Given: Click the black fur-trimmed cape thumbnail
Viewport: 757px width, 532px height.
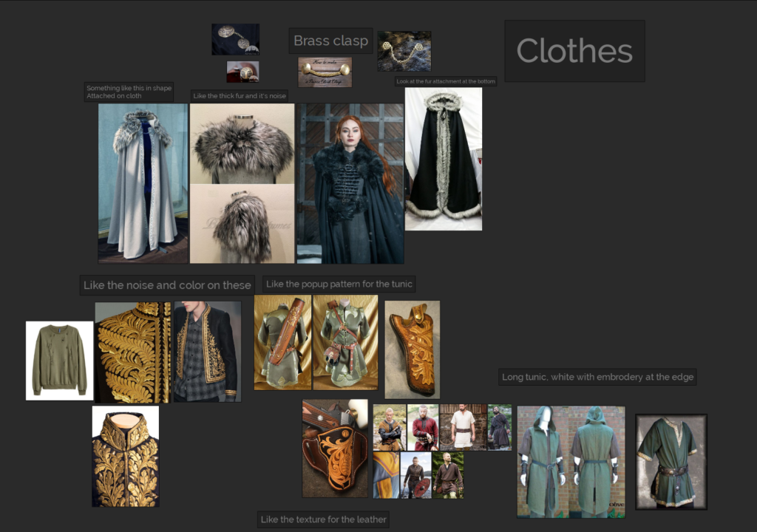Looking at the screenshot, I should click(x=443, y=160).
